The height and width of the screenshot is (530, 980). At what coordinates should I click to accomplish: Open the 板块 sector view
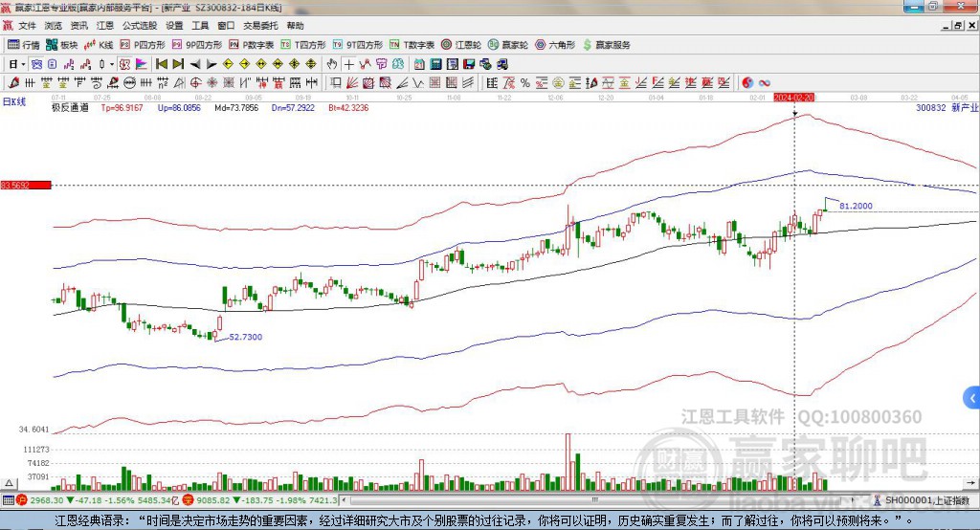click(x=62, y=45)
